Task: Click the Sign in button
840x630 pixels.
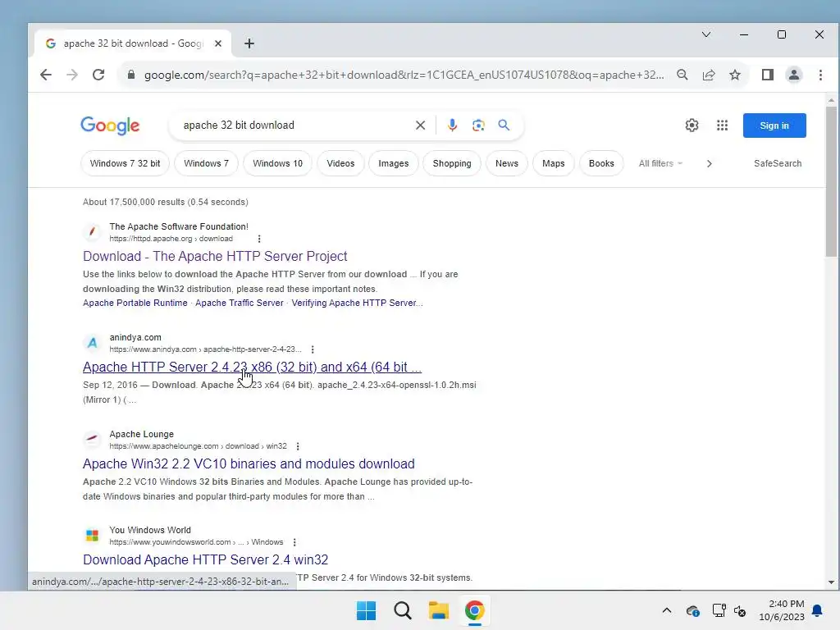Action: (774, 126)
